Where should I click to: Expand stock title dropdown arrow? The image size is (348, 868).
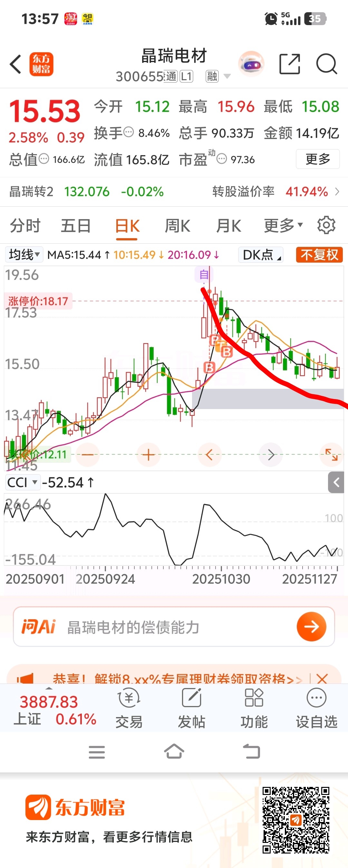[227, 77]
